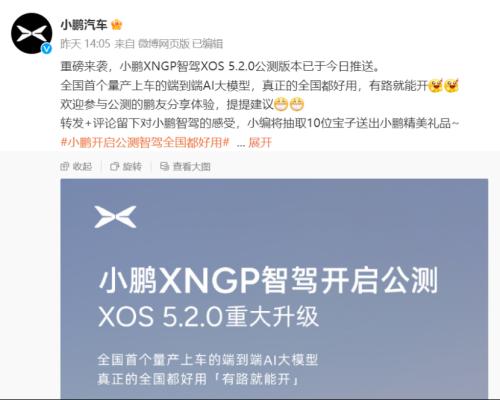Open the hashtag #小鹏开启公测智驾全国都好用#
The image size is (500, 400).
click(145, 143)
